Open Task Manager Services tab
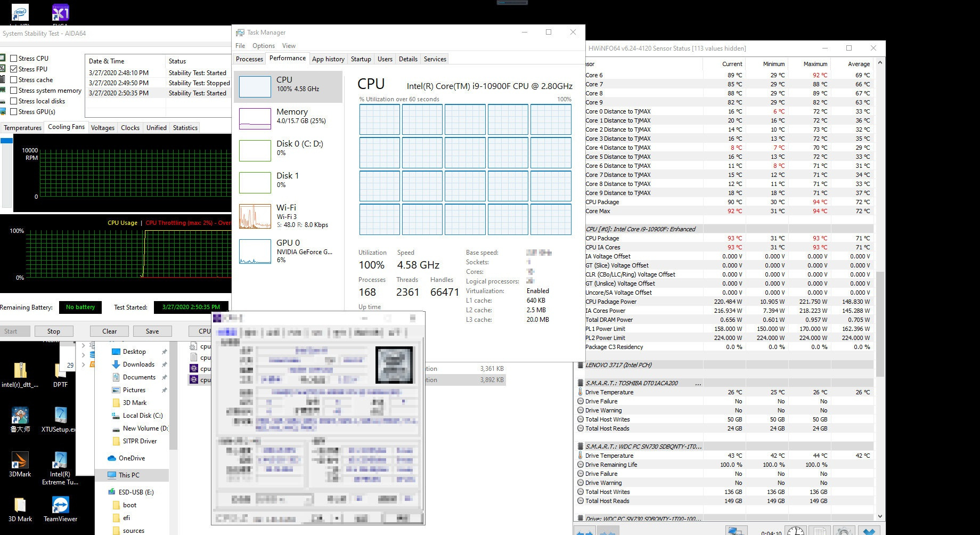Viewport: 980px width, 535px height. 435,59
